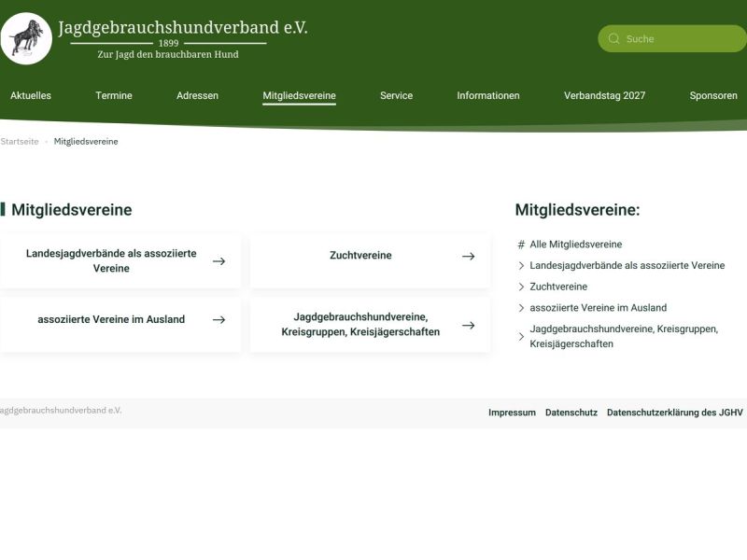
Task: Open the Aktuelles menu
Action: click(x=31, y=95)
